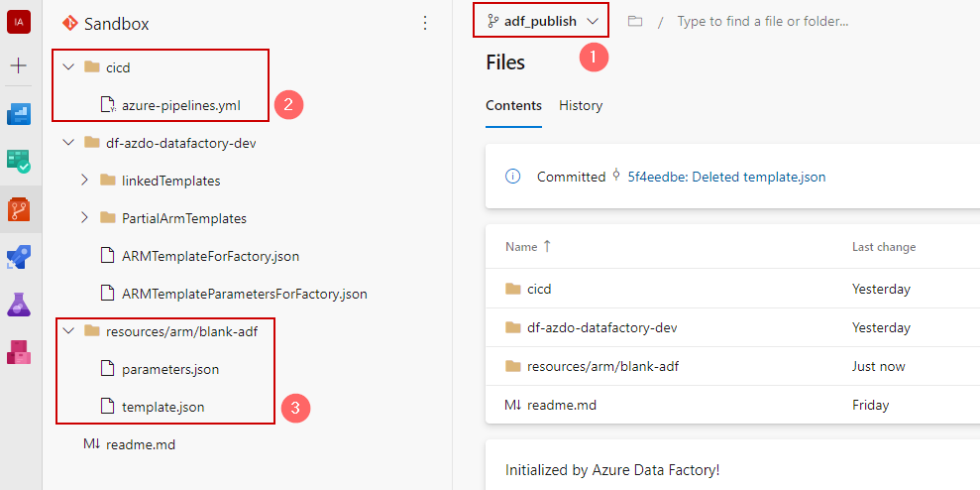Click ARMTemplateParametersForFactory.json file icon
980x490 pixels.
[107, 293]
